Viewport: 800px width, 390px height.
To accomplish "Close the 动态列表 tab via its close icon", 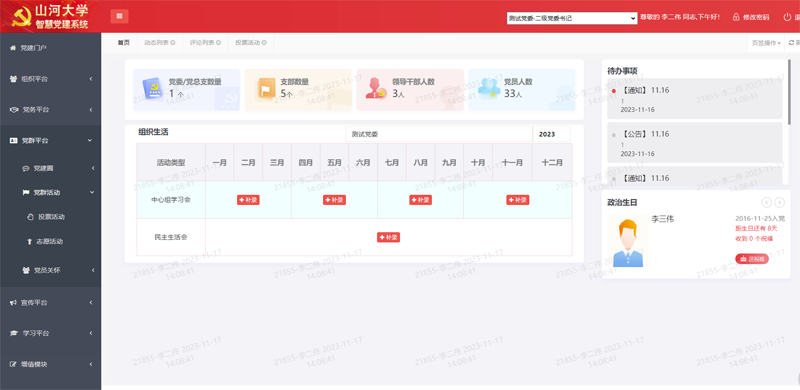I will (173, 43).
